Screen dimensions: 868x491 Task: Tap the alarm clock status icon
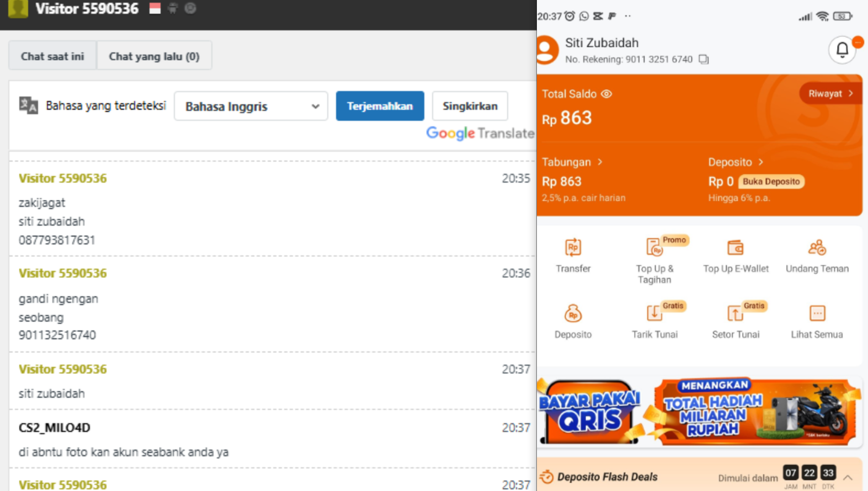pos(569,16)
